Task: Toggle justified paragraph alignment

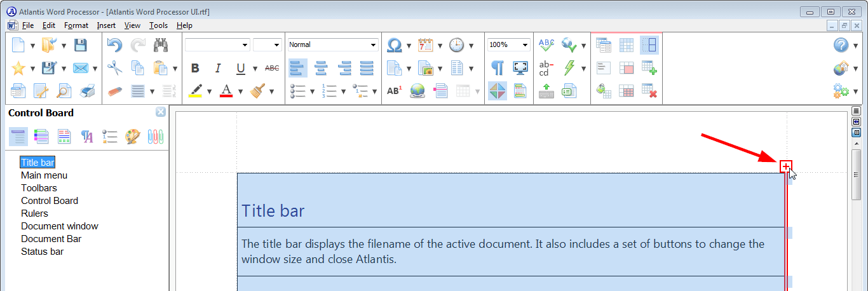Action: [367, 68]
